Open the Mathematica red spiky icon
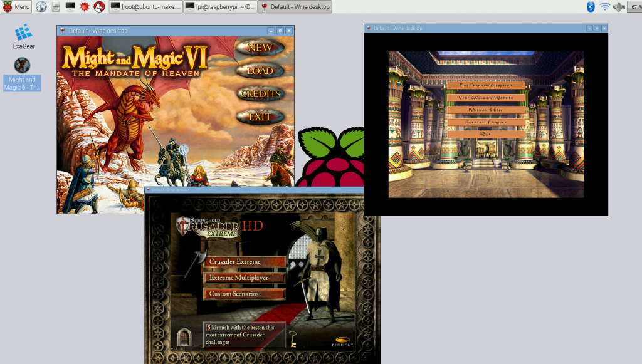Screen dimensions: 642x364 (x=85, y=6)
